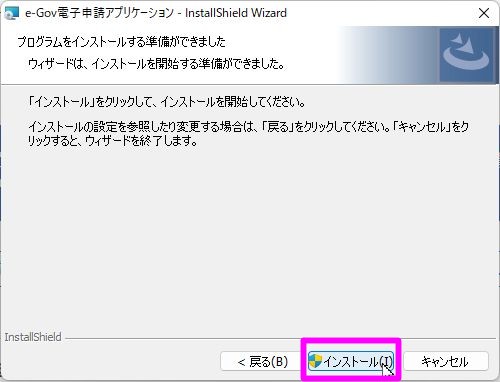The width and height of the screenshot is (500, 382).
Task: Close the InstallShield Wizard window
Action: click(x=484, y=13)
